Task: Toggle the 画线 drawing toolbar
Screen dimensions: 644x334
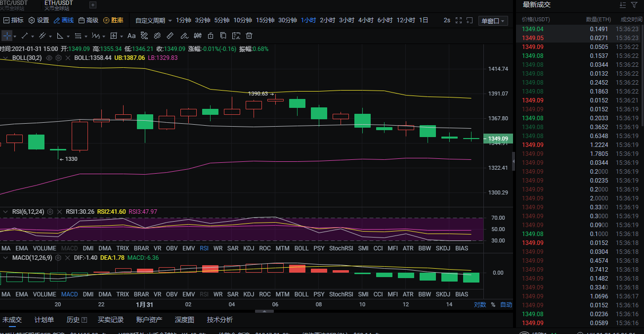Action: click(x=64, y=20)
